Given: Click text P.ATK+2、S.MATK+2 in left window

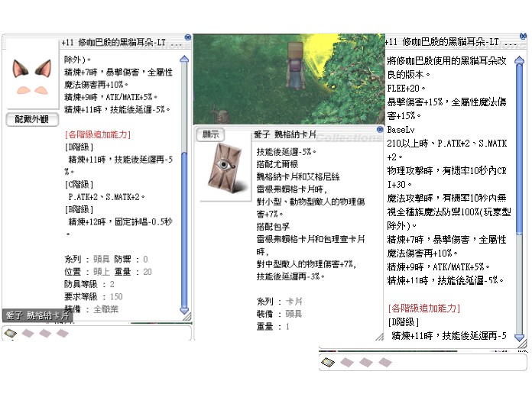Looking at the screenshot, I should (106, 197).
